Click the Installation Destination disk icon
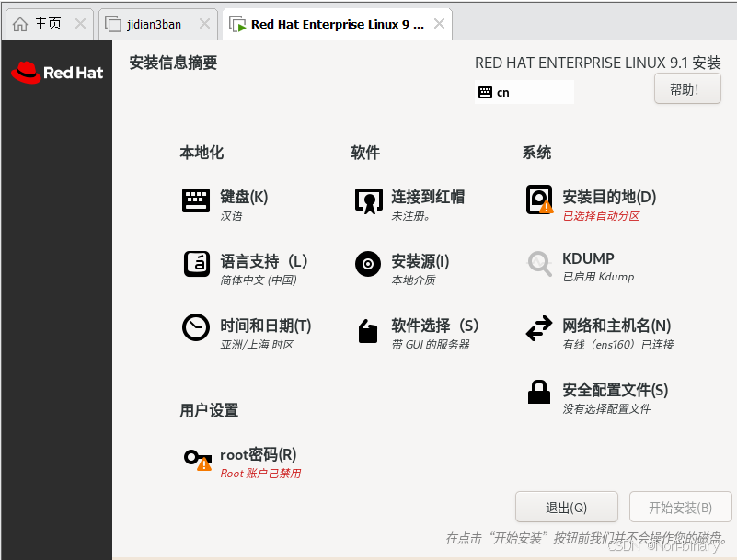This screenshot has height=560, width=737. (539, 200)
